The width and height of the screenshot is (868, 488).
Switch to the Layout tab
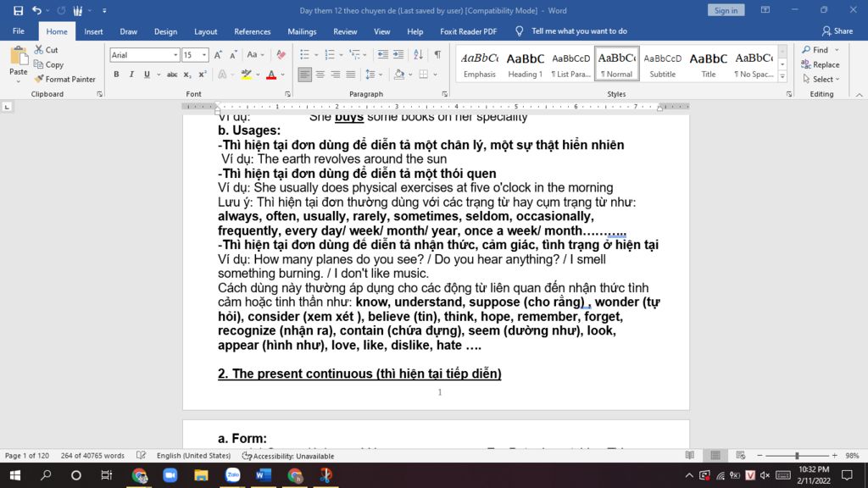coord(205,31)
